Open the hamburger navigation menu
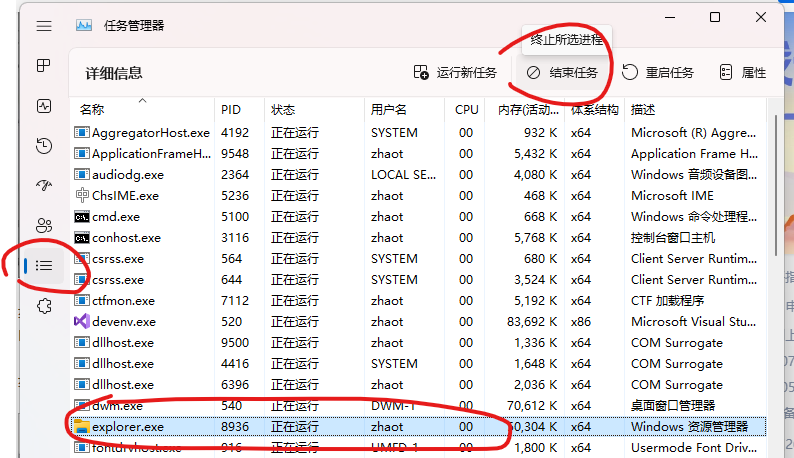This screenshot has height=458, width=794. (44, 26)
